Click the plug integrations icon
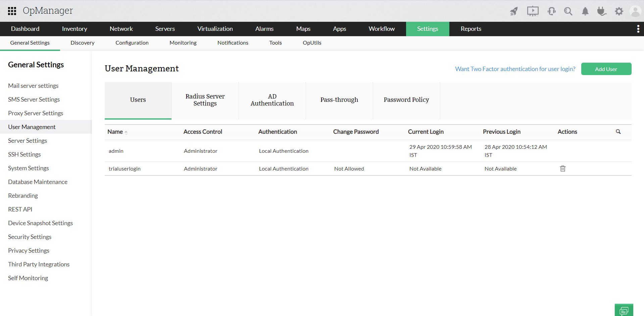Viewport: 644px width, 316px height. point(601,11)
